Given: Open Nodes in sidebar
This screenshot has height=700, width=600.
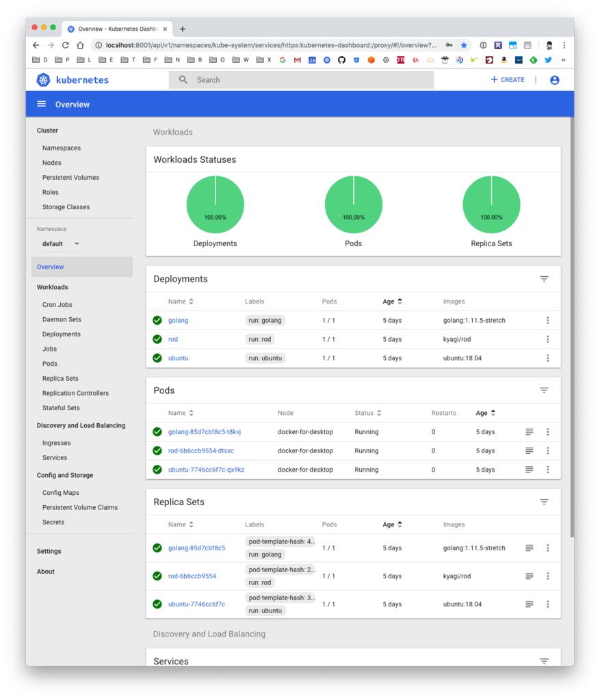Looking at the screenshot, I should (52, 163).
